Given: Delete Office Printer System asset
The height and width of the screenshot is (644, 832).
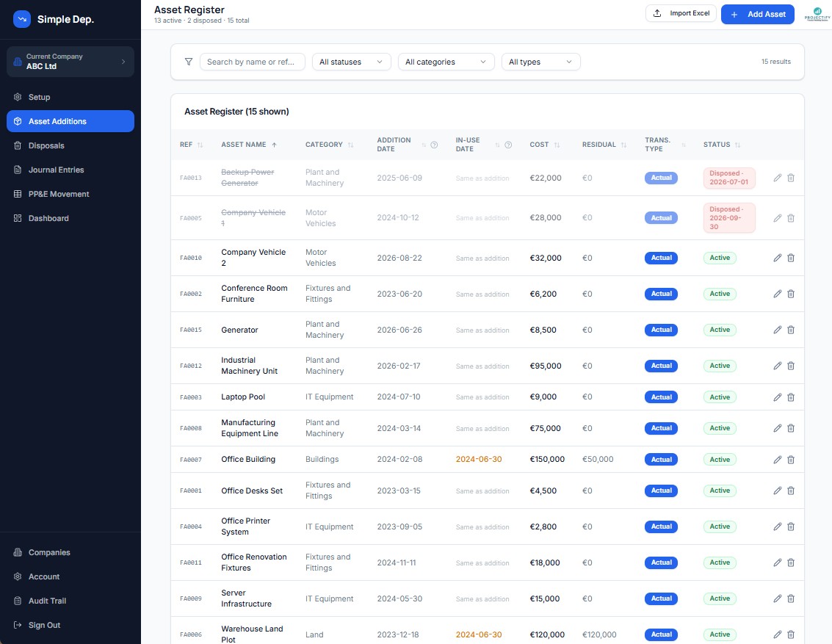Looking at the screenshot, I should (x=791, y=527).
